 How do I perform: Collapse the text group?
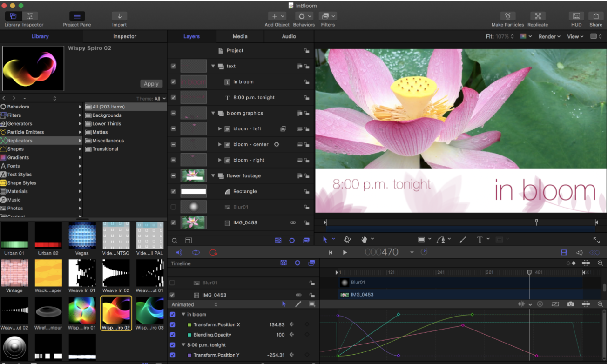(x=213, y=66)
